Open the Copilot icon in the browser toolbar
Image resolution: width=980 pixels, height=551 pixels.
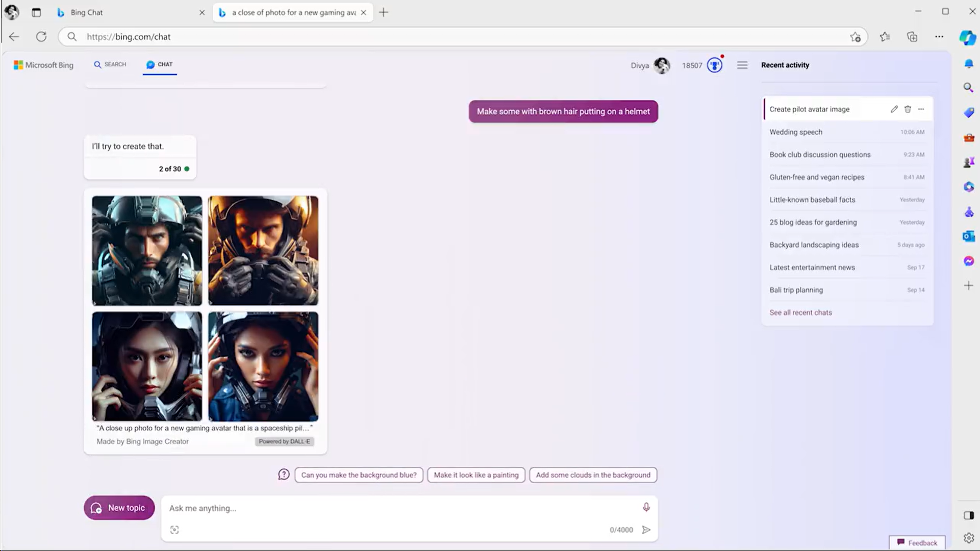967,37
